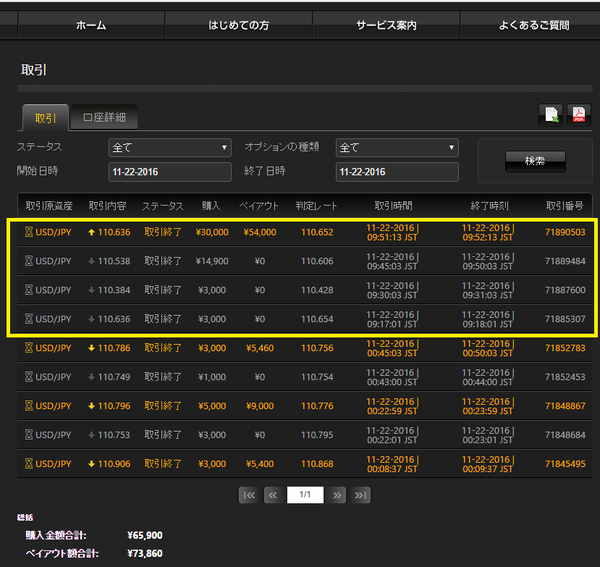
Task: Click trade number 71845495
Action: tap(565, 464)
